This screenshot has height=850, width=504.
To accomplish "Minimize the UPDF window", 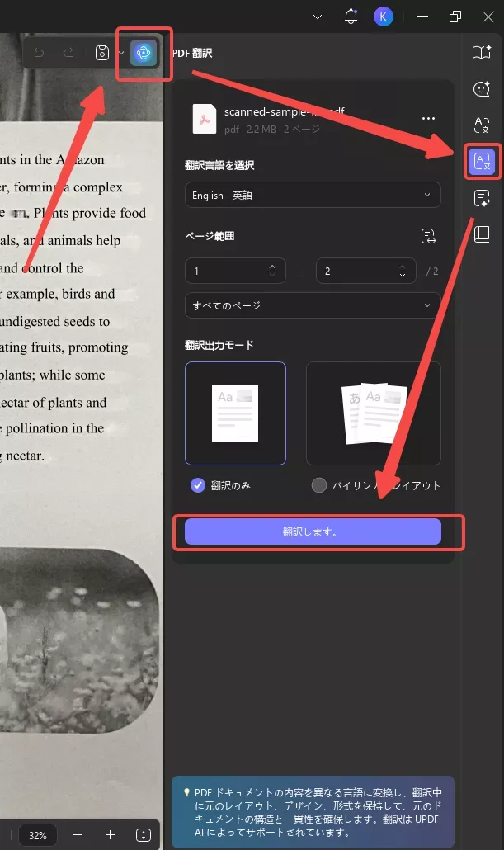I will (422, 17).
